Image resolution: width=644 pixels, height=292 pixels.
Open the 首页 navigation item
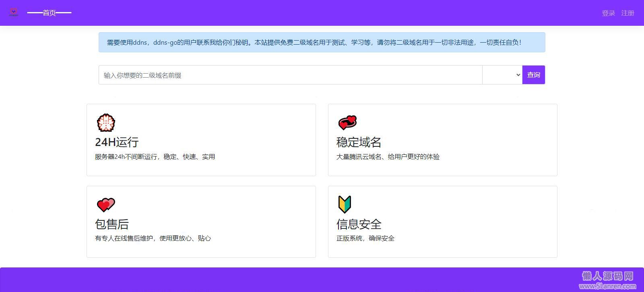(x=49, y=13)
